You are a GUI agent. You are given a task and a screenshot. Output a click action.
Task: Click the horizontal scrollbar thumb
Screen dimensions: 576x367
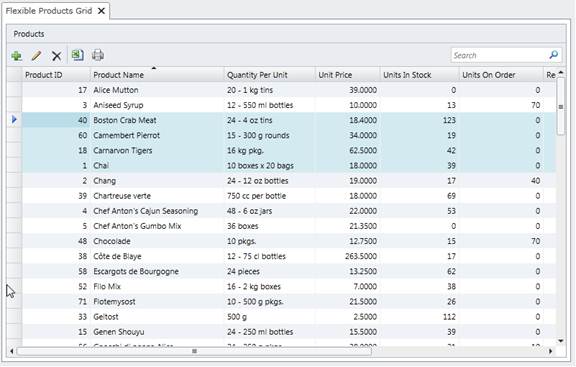(194, 351)
